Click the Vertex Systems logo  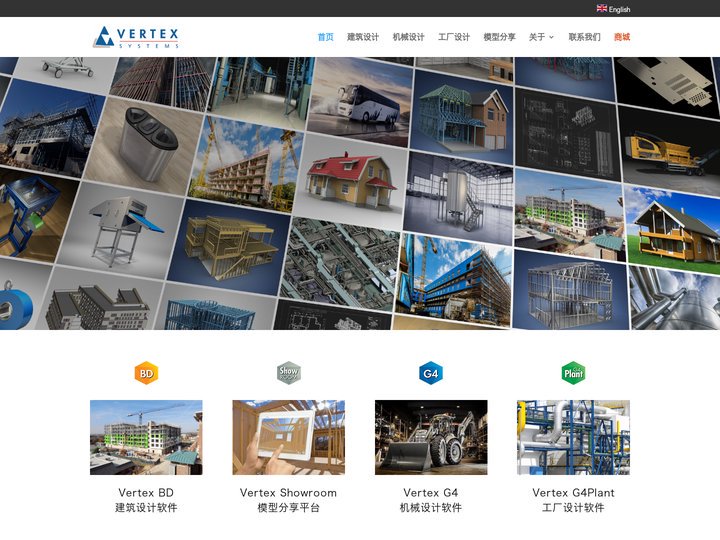(136, 37)
